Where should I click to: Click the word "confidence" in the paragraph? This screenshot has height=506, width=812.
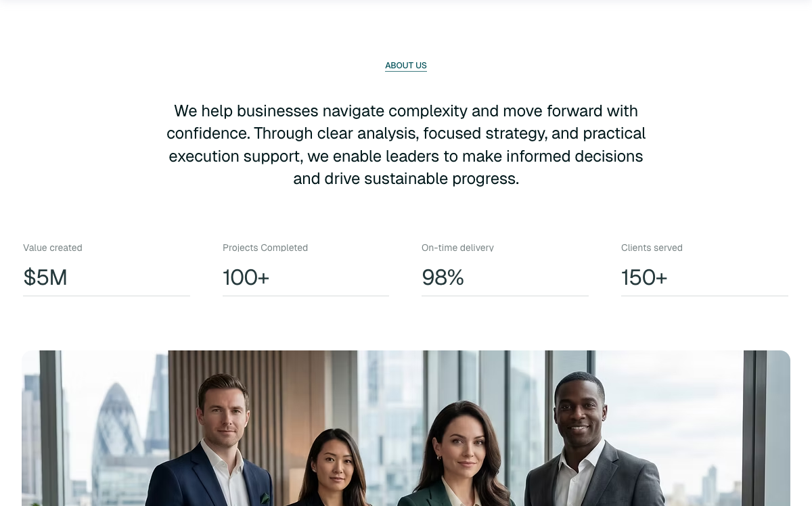coord(207,133)
